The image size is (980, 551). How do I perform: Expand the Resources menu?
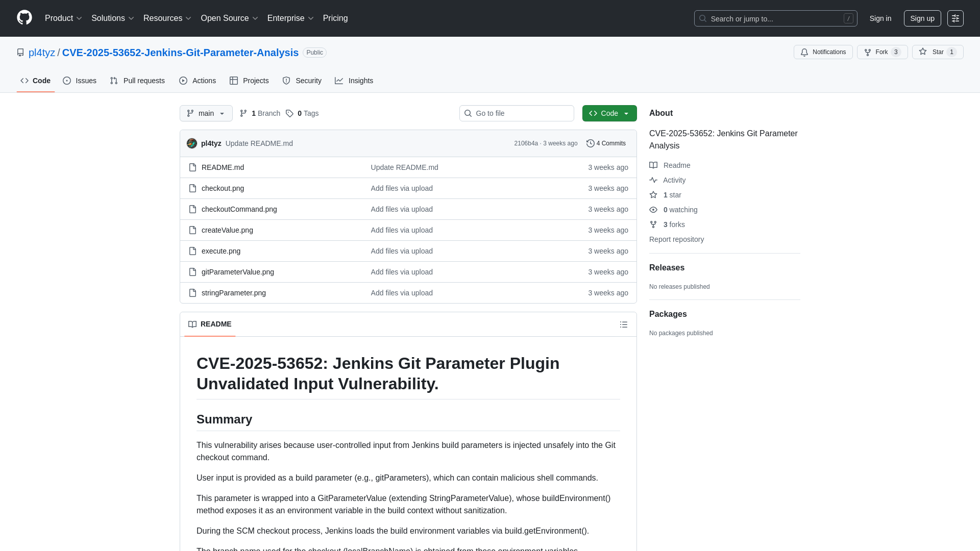[x=167, y=18]
